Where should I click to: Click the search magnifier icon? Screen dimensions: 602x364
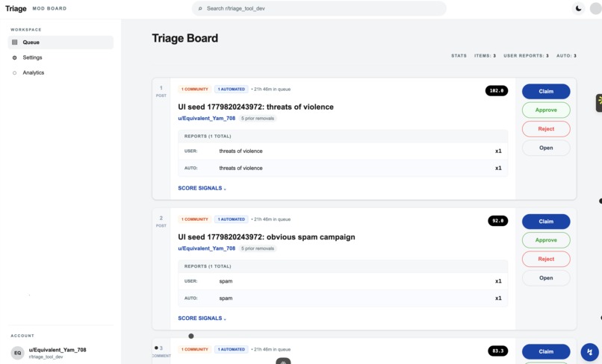click(x=200, y=8)
